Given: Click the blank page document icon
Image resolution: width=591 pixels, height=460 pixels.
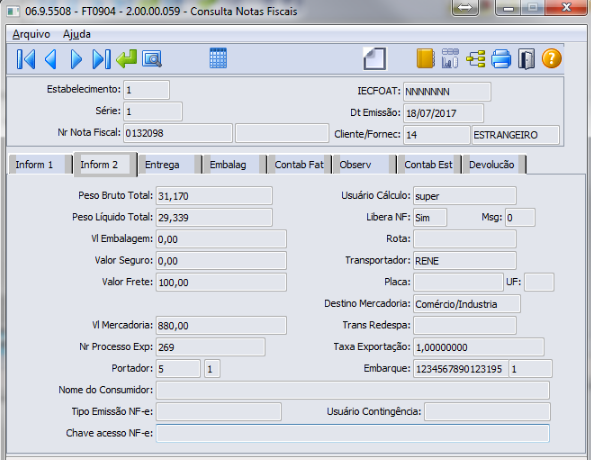Looking at the screenshot, I should tap(375, 58).
